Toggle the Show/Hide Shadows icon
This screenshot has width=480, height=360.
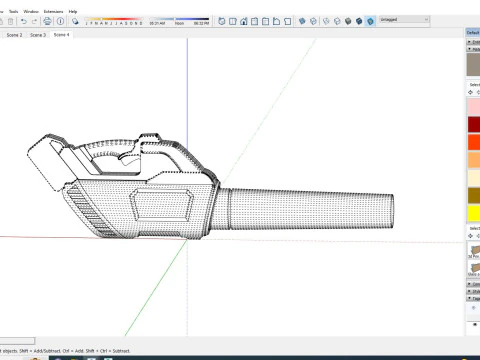75,21
